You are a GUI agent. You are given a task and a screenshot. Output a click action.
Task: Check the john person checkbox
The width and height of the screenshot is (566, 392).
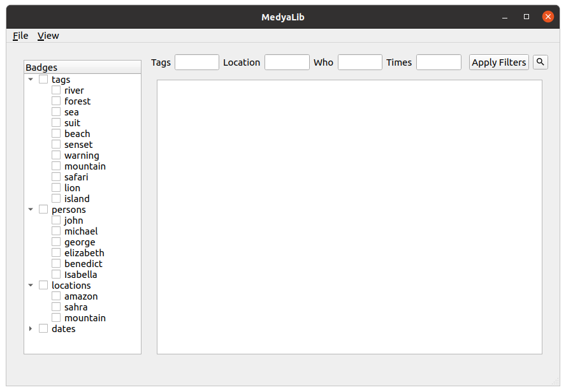point(56,220)
